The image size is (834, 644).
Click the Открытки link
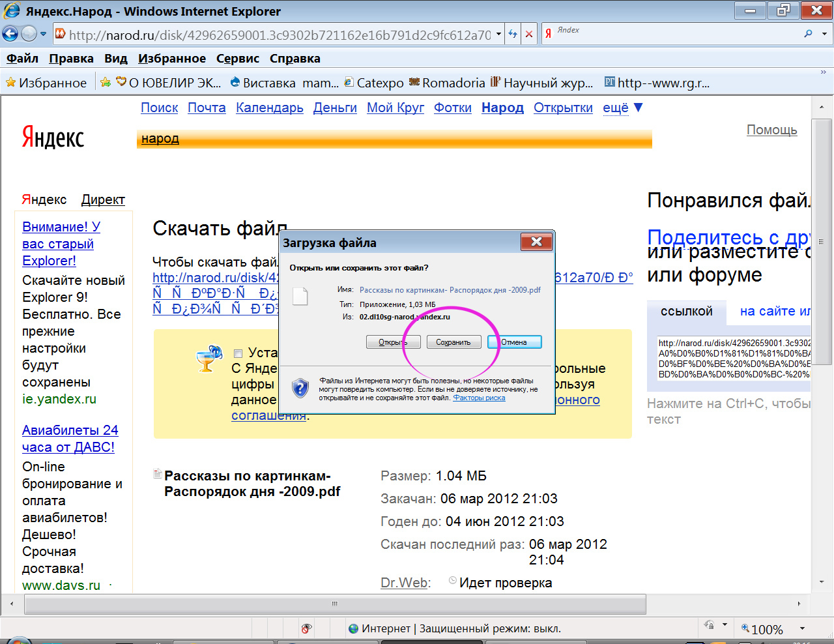coord(563,108)
